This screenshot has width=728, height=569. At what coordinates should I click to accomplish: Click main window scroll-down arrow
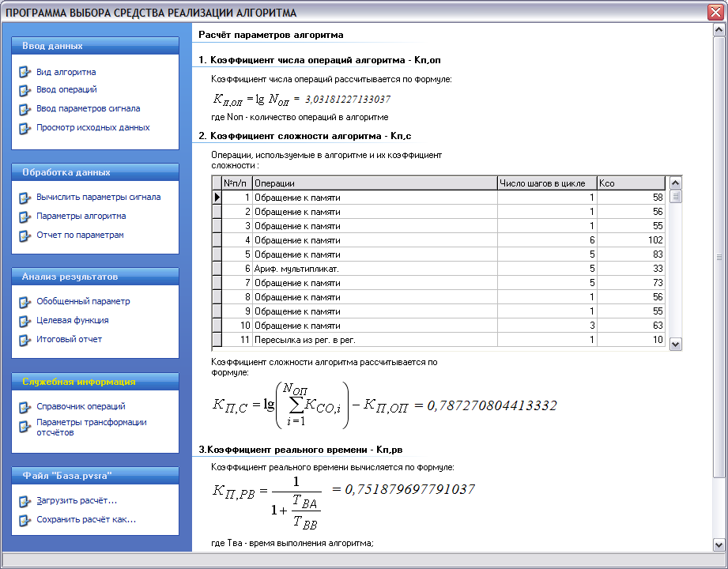pos(719,545)
